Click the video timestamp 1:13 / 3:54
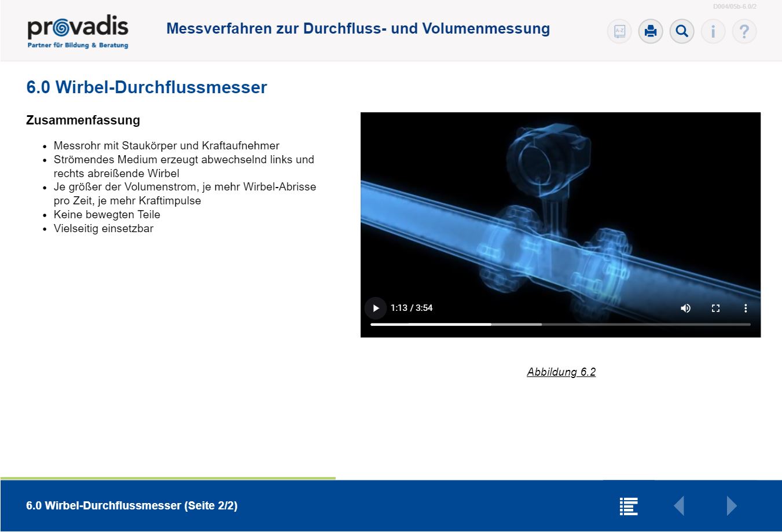Viewport: 782px width, 532px height. pos(412,308)
